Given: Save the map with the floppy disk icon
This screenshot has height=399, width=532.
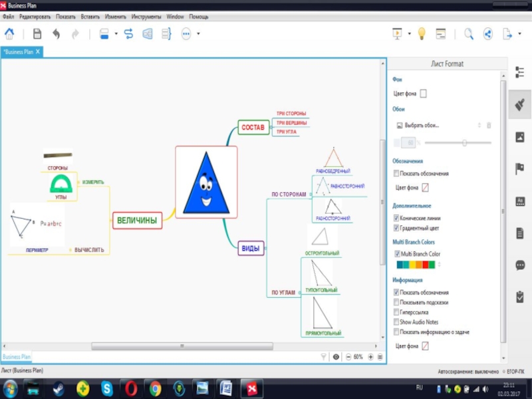Looking at the screenshot, I should pyautogui.click(x=37, y=34).
